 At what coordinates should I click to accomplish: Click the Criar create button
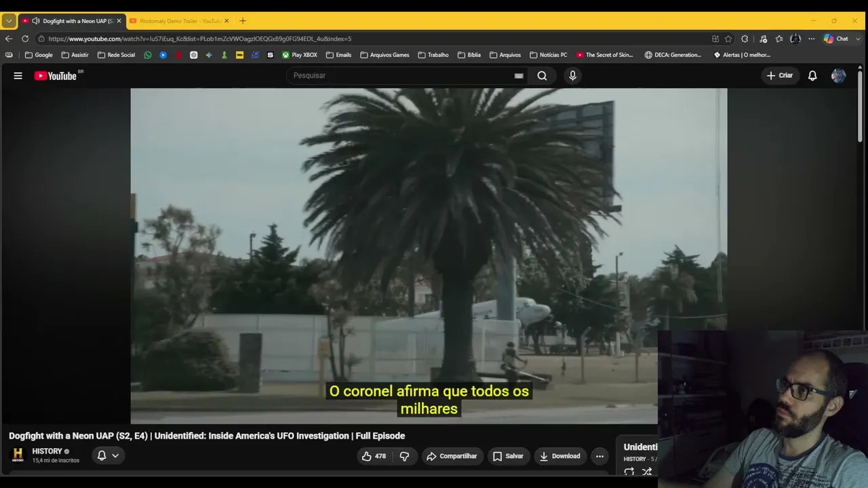click(x=779, y=76)
